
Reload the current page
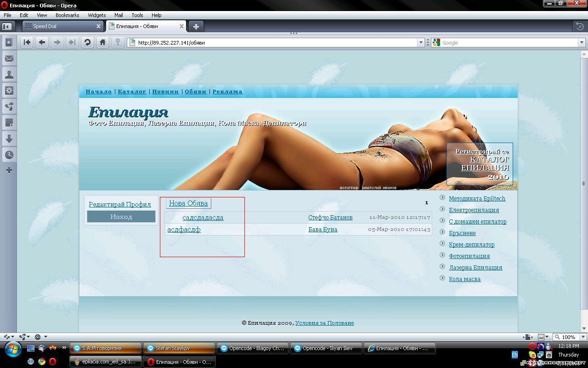87,42
